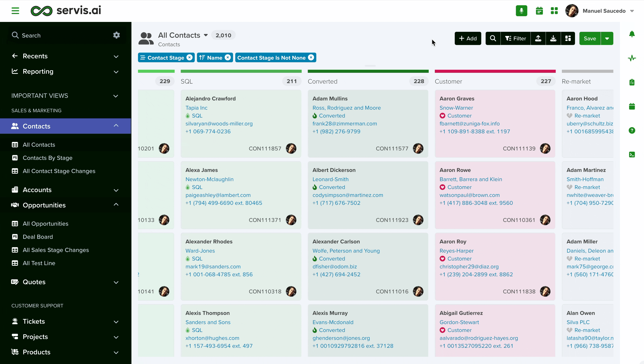Remove the Contact Stage Is Not None filter
Image resolution: width=644 pixels, height=364 pixels.
(x=311, y=58)
